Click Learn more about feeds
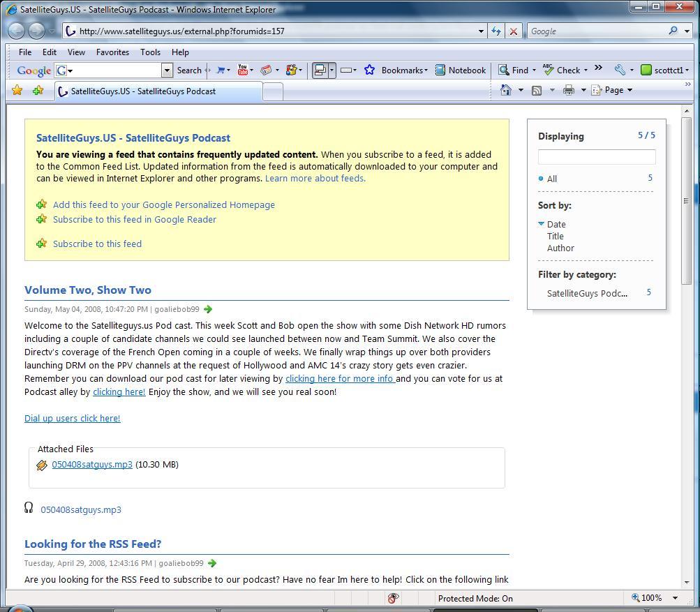 tap(315, 179)
